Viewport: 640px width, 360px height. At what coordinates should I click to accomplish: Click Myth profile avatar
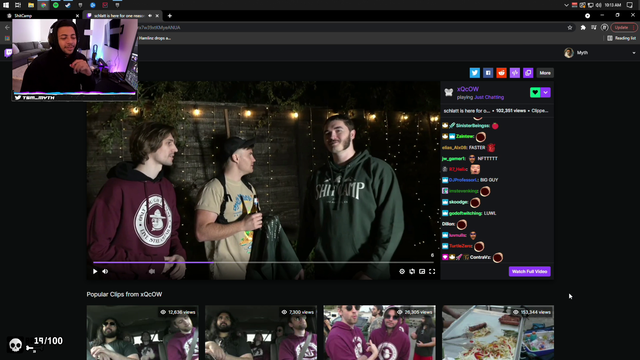569,53
